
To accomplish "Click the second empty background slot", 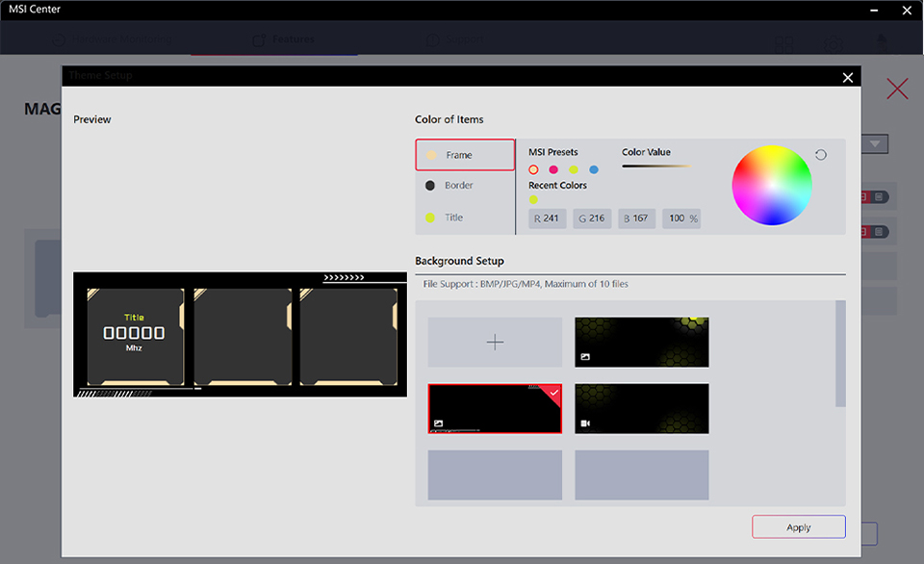I will [x=642, y=475].
